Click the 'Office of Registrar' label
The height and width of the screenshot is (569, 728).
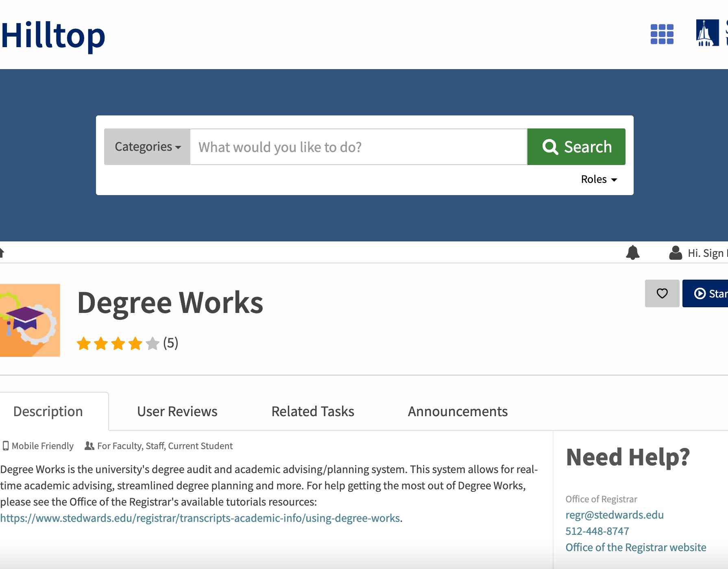click(x=601, y=499)
